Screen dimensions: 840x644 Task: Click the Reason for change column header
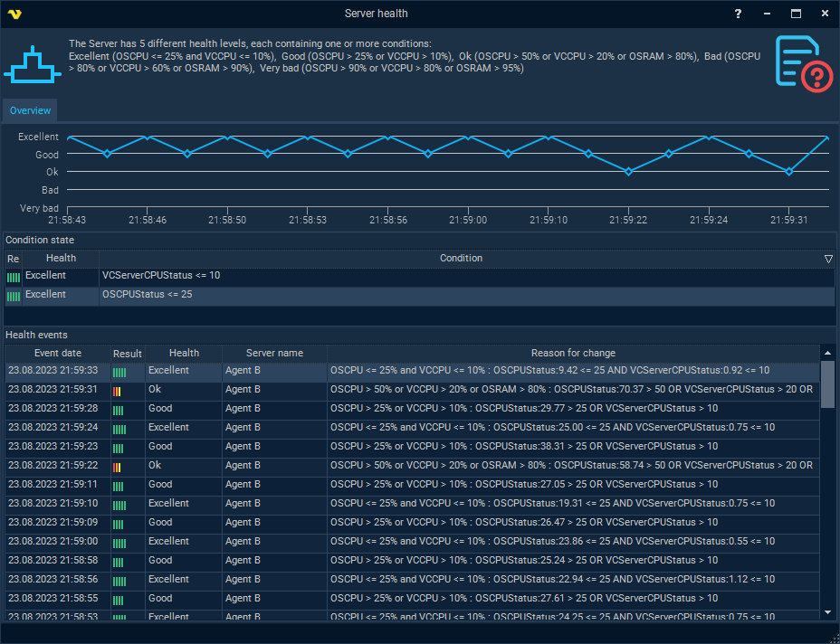coord(573,353)
